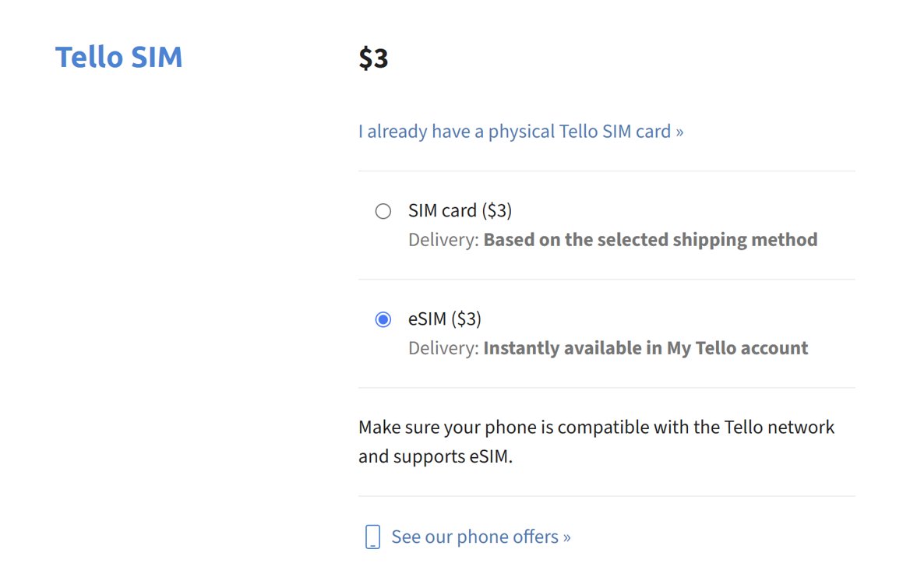Click the phone icon beside phone offers

point(372,537)
